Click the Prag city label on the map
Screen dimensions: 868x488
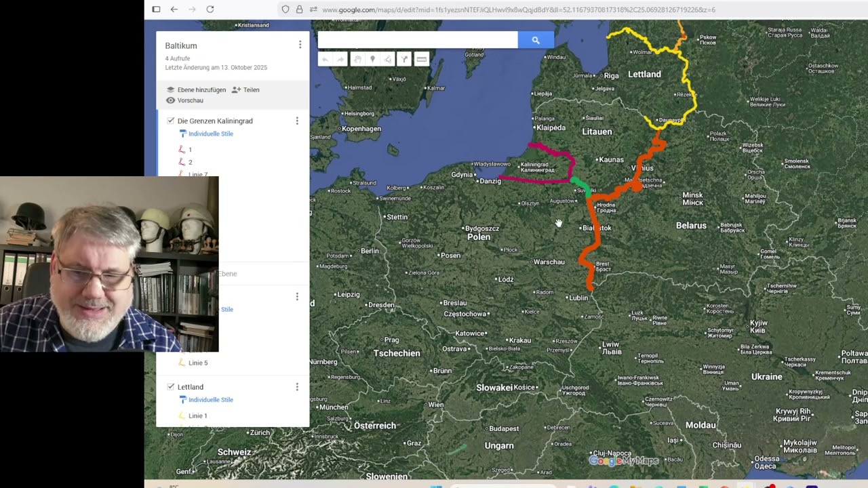coord(391,340)
